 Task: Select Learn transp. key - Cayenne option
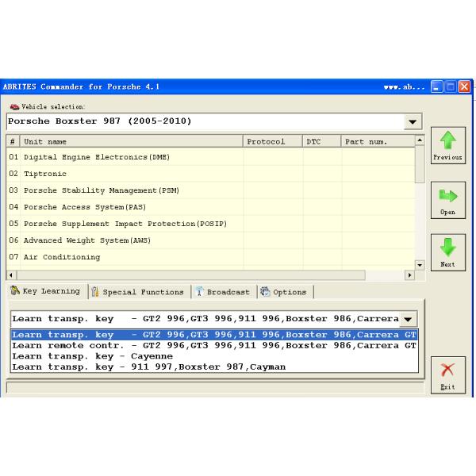click(x=92, y=356)
